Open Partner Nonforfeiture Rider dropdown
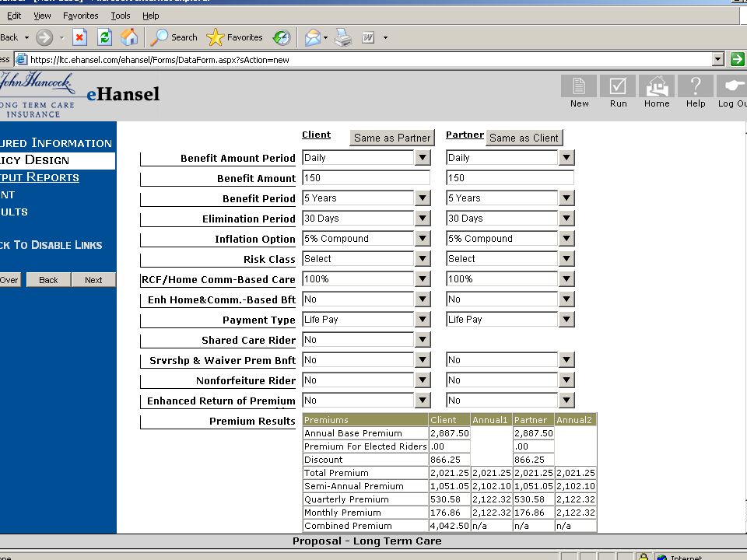This screenshot has width=747, height=560. 566,380
